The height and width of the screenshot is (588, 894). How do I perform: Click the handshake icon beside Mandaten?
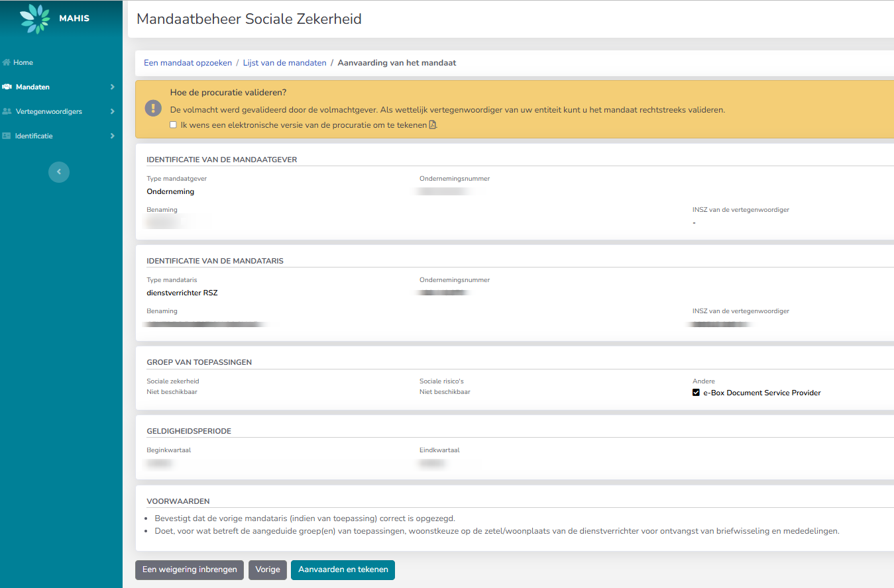click(7, 87)
